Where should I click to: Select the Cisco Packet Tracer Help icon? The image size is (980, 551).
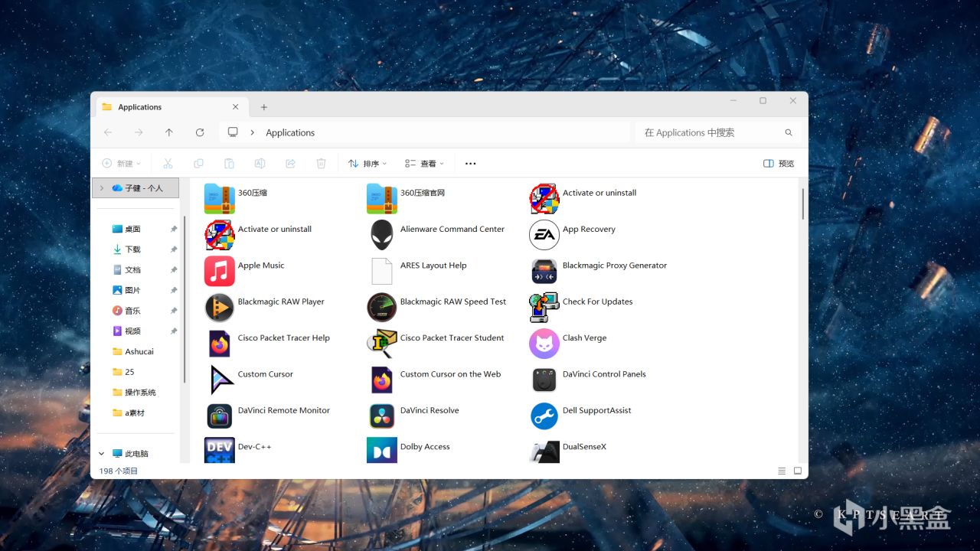click(x=220, y=344)
